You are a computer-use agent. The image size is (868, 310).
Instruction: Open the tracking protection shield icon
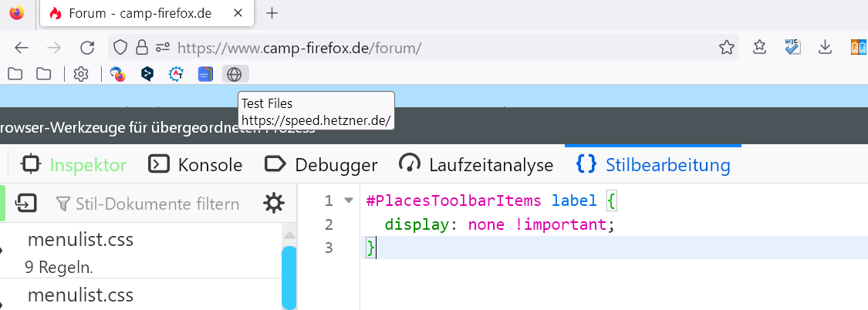click(120, 48)
